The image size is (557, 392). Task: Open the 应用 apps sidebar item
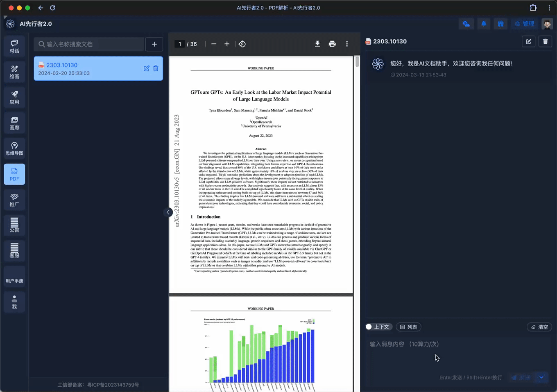click(x=14, y=97)
